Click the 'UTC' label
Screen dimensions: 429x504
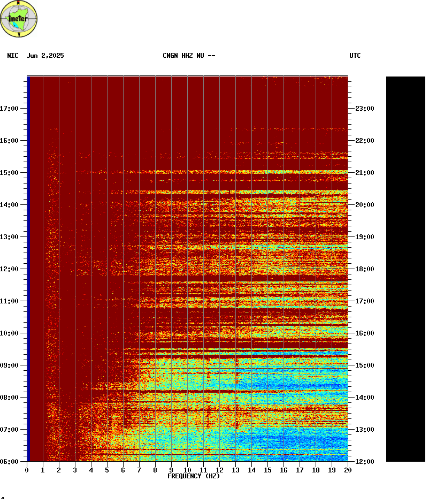pyautogui.click(x=355, y=56)
